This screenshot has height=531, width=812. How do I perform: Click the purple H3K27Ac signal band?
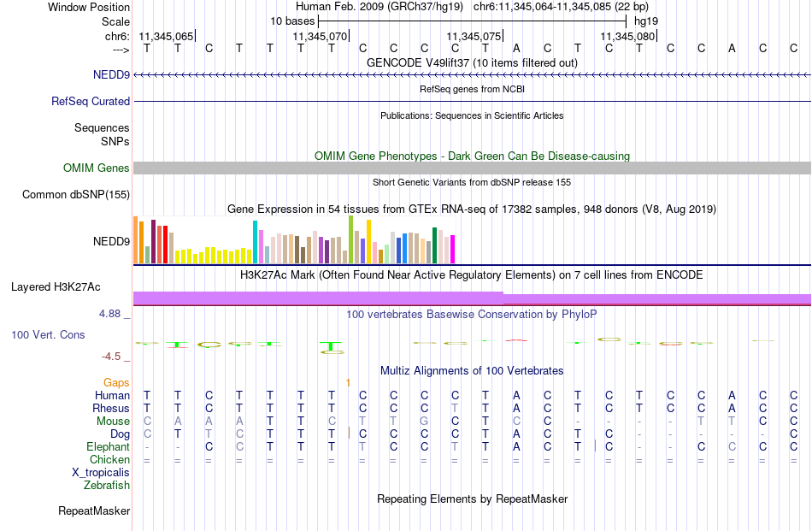tap(473, 298)
